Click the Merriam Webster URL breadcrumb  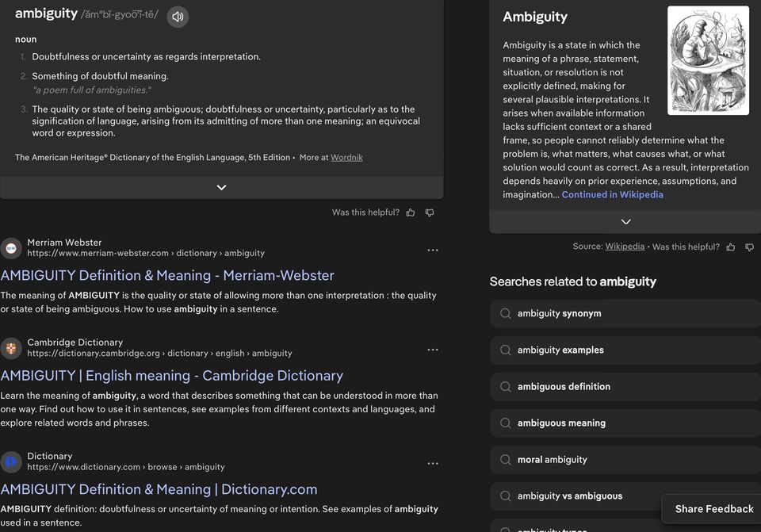click(146, 253)
